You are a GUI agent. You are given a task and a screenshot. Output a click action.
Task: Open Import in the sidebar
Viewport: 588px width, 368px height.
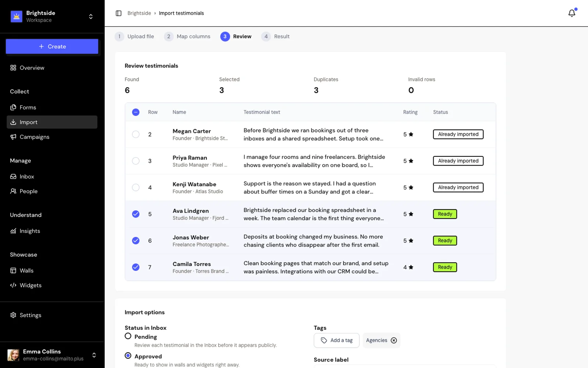point(52,122)
